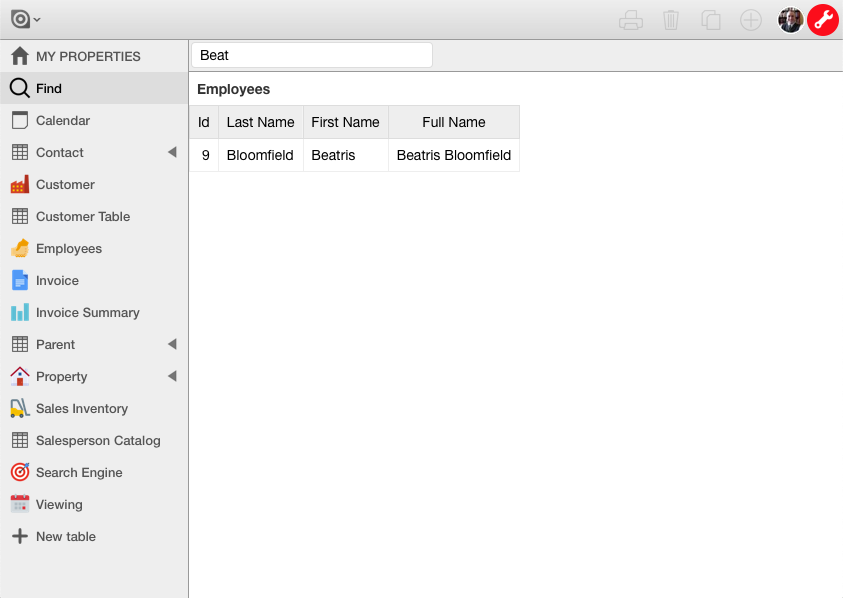Open the Salesperson Catalog sidebar item

pos(94,440)
